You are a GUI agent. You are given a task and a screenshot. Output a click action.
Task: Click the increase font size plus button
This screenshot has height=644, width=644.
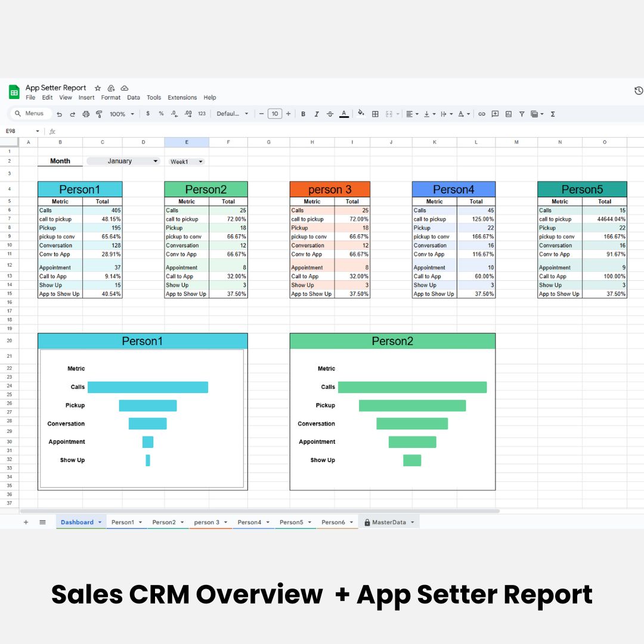click(x=289, y=114)
